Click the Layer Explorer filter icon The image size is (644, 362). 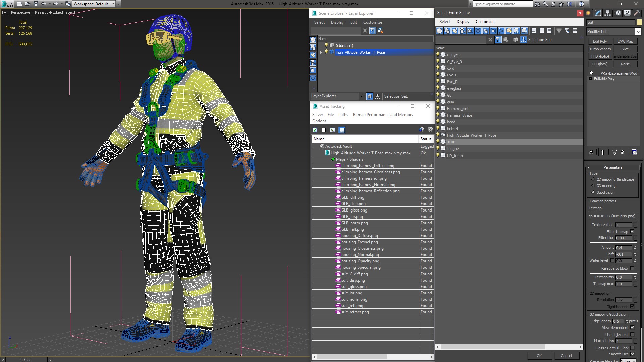tap(372, 30)
